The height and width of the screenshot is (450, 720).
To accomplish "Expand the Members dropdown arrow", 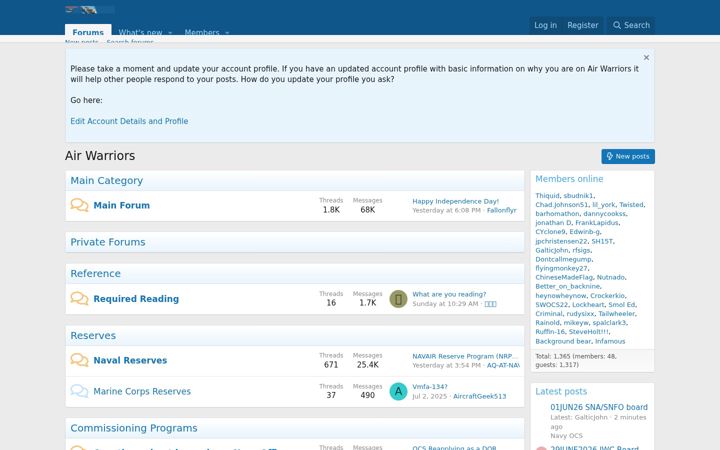I will (x=227, y=33).
